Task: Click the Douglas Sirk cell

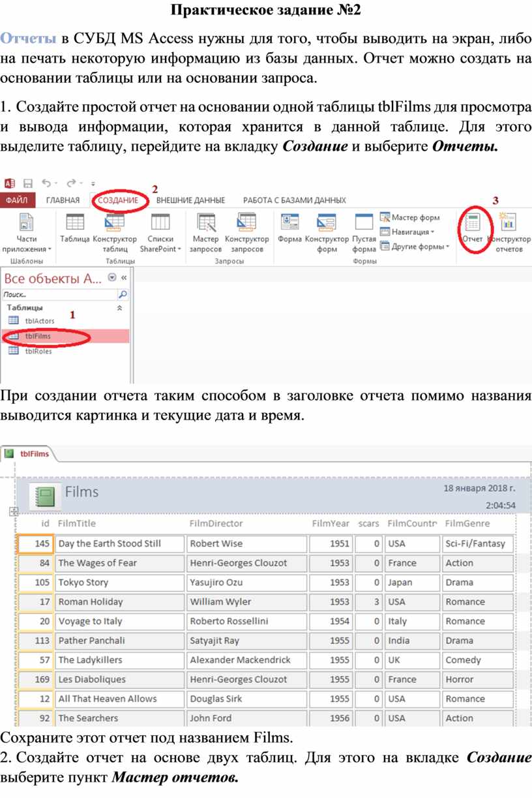Action: point(246,699)
